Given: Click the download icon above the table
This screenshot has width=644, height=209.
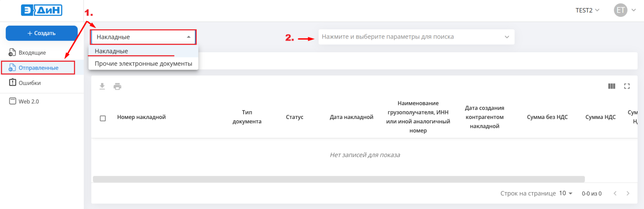Looking at the screenshot, I should tap(102, 86).
